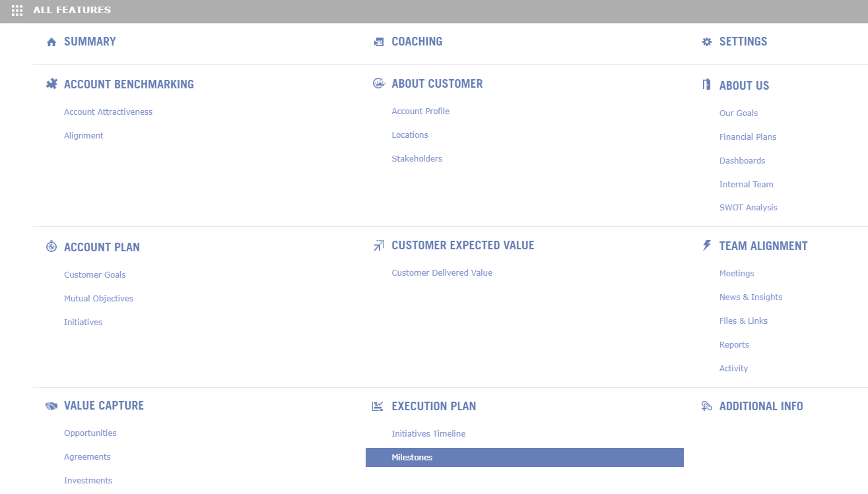This screenshot has height=494, width=868.
Task: Click the Account Plan compass icon
Action: click(51, 247)
